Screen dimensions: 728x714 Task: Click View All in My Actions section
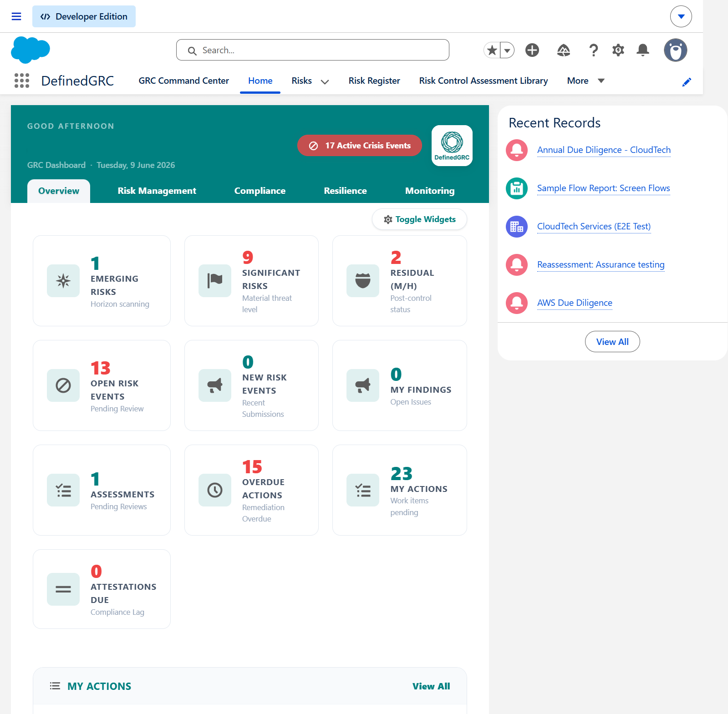(x=431, y=686)
